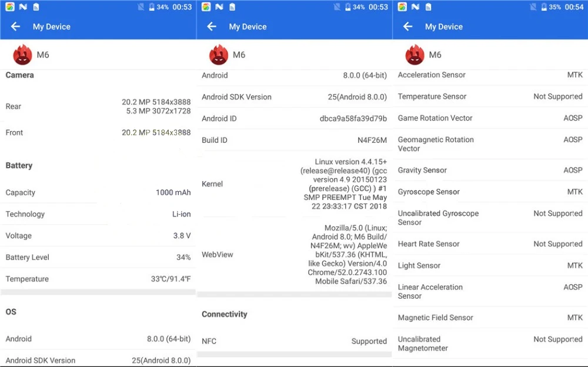Tap the N notification icon in left status bar
The width and height of the screenshot is (588, 367).
tap(23, 6)
